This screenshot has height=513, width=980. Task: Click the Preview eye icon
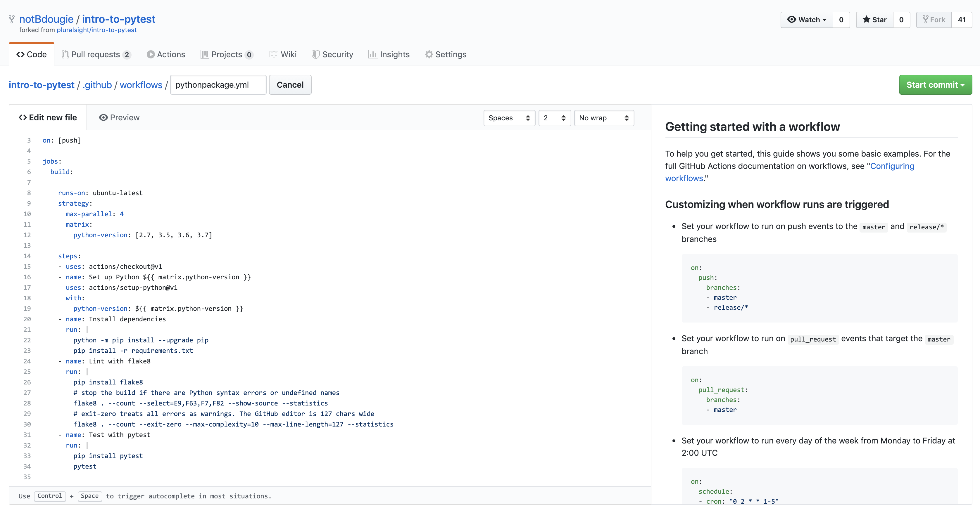pyautogui.click(x=103, y=117)
